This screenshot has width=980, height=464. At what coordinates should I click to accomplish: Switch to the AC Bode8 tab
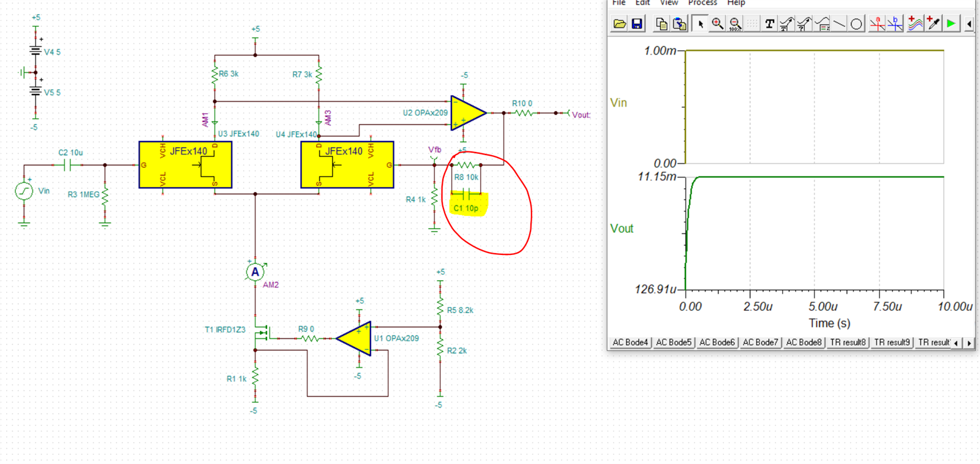point(804,343)
